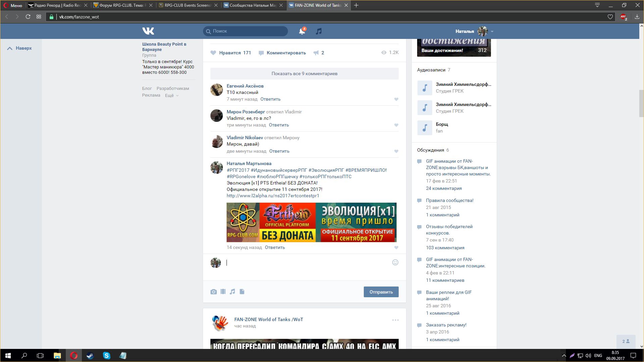Play the Борщ audio track
Screen dimensions: 644x362
425,127
